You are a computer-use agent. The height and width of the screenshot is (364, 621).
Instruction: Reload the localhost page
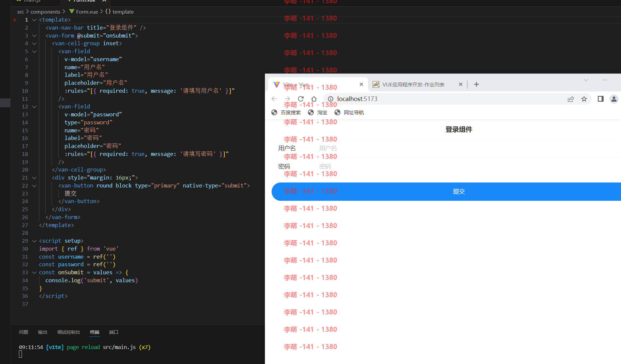point(301,99)
